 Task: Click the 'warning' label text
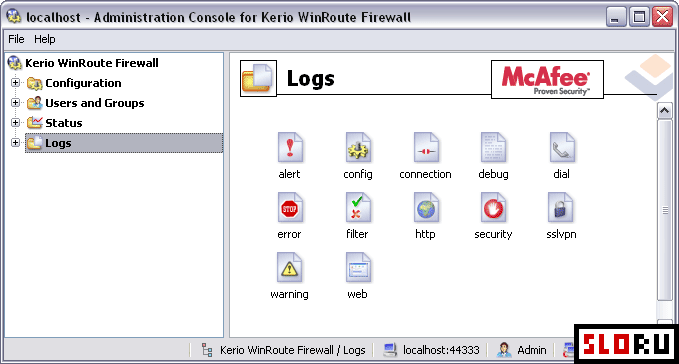point(289,294)
